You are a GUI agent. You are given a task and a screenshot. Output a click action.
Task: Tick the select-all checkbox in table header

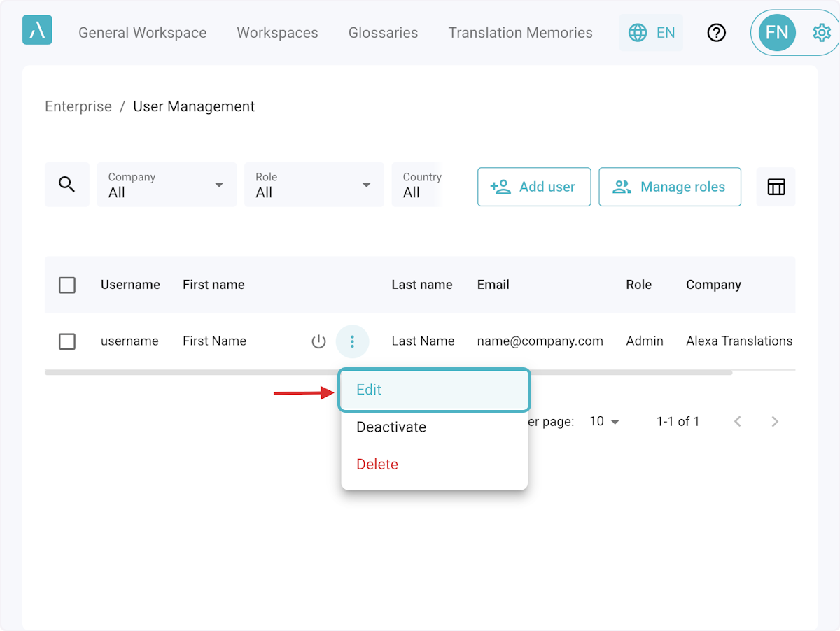tap(67, 285)
